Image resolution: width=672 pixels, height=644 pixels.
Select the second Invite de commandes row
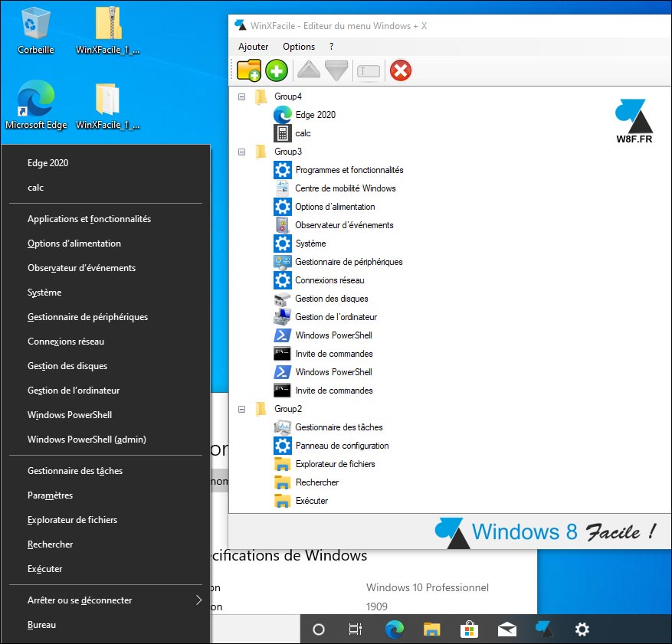click(x=323, y=391)
